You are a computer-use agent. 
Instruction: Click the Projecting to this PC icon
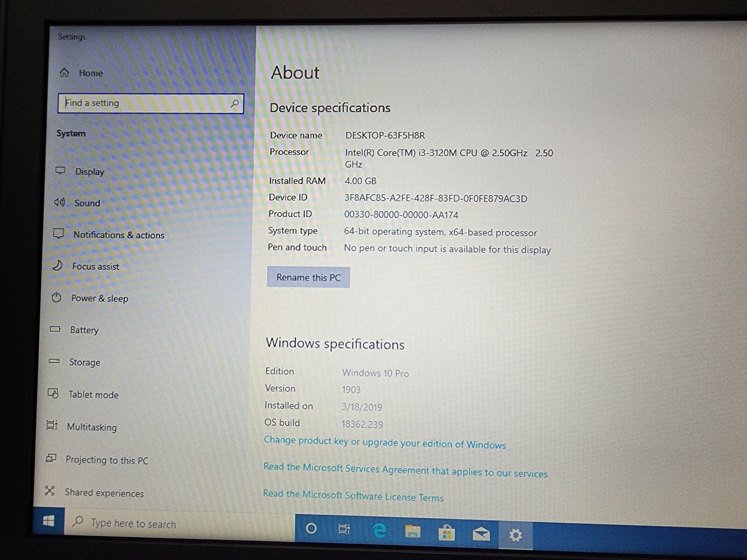point(51,458)
